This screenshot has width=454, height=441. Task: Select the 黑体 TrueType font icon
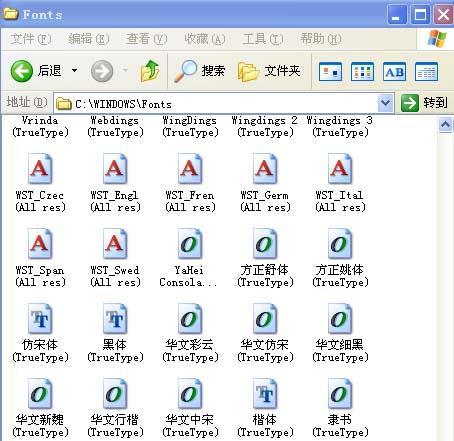pyautogui.click(x=115, y=333)
